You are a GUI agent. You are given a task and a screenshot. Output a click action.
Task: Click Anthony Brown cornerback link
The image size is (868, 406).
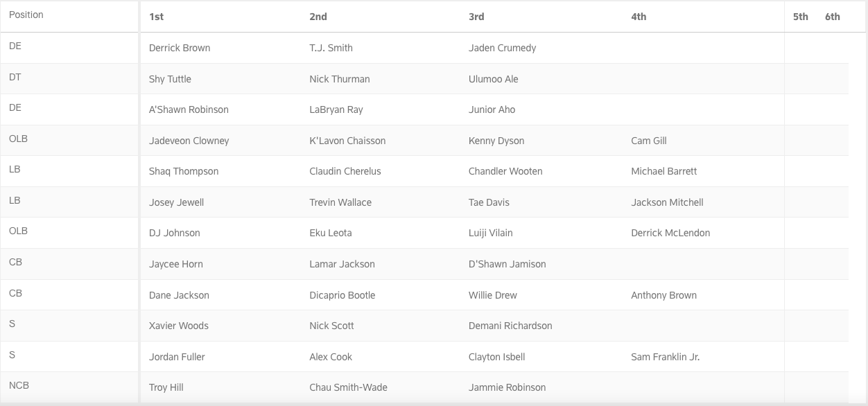[663, 295]
